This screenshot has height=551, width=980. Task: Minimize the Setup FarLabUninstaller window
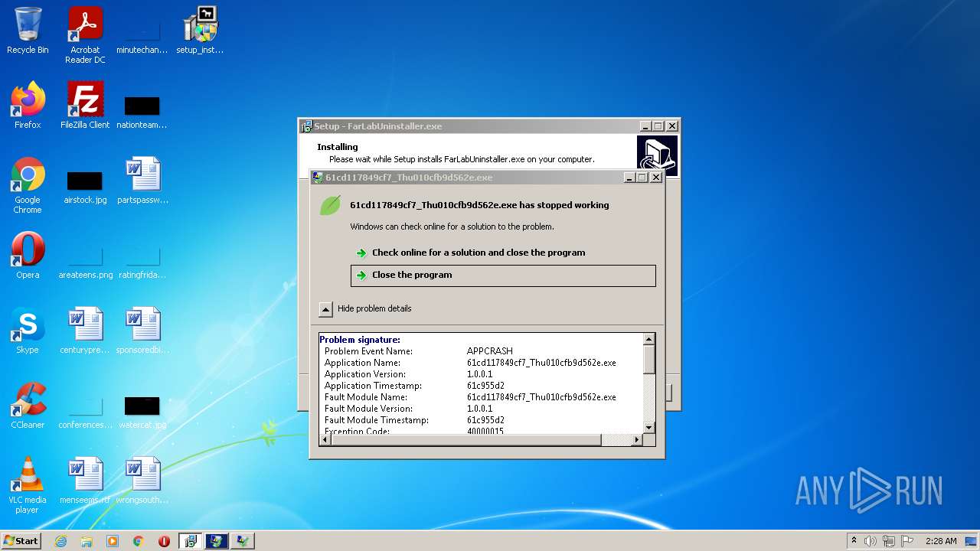point(645,126)
